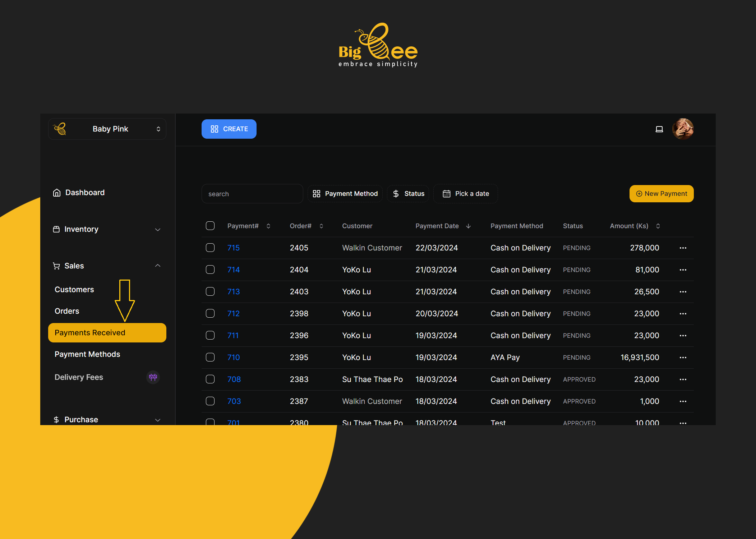Open the user profile avatar
The image size is (756, 539).
(683, 129)
